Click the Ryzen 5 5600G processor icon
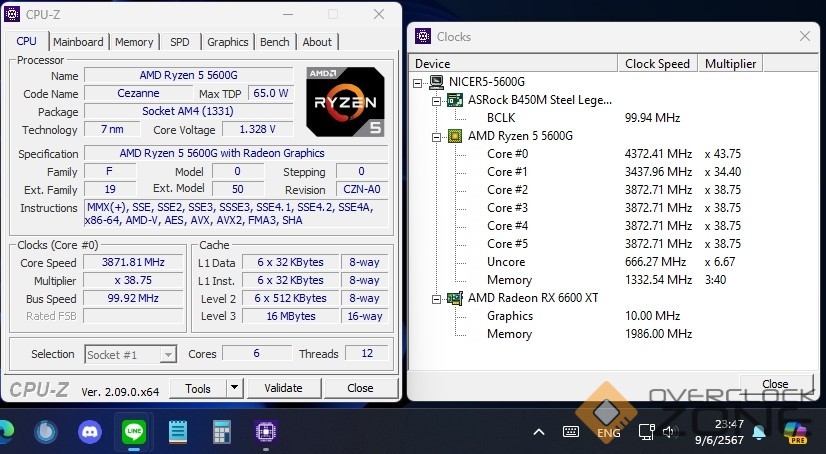The width and height of the screenshot is (826, 454). click(x=455, y=136)
